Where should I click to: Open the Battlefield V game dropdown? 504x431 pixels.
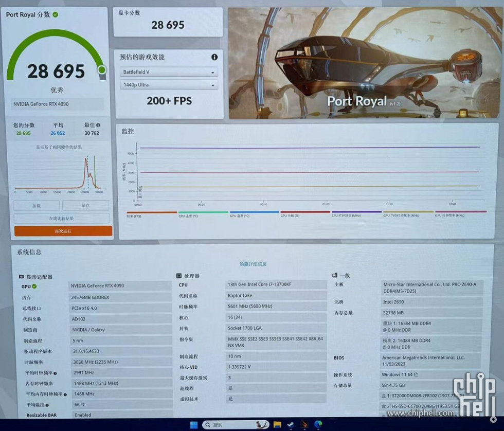169,72
